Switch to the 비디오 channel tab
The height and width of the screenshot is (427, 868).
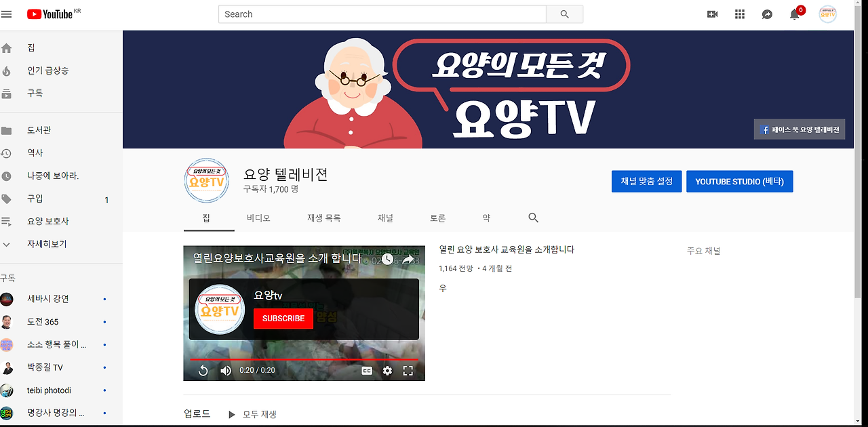[258, 218]
